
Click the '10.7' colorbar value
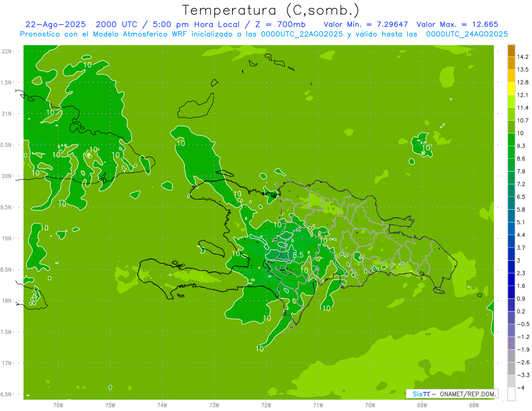(x=523, y=120)
